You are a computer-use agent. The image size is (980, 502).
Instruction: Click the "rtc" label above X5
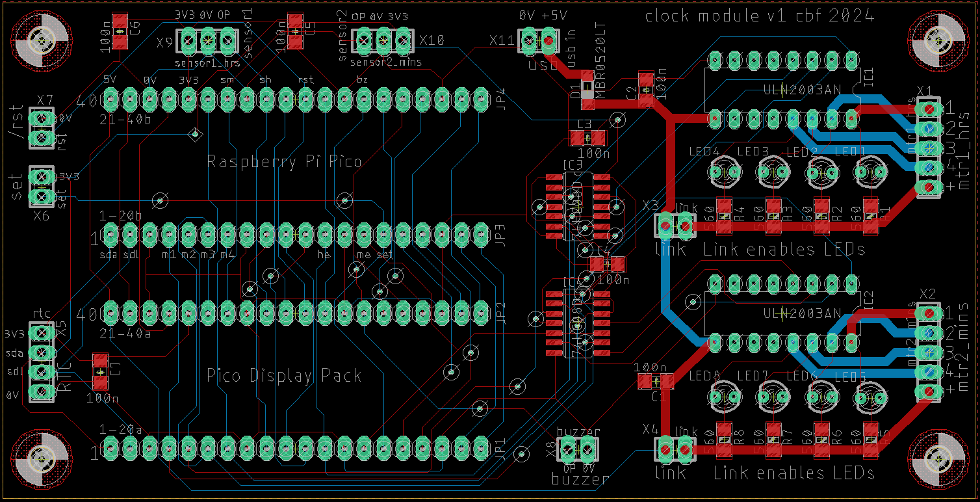coord(42,313)
